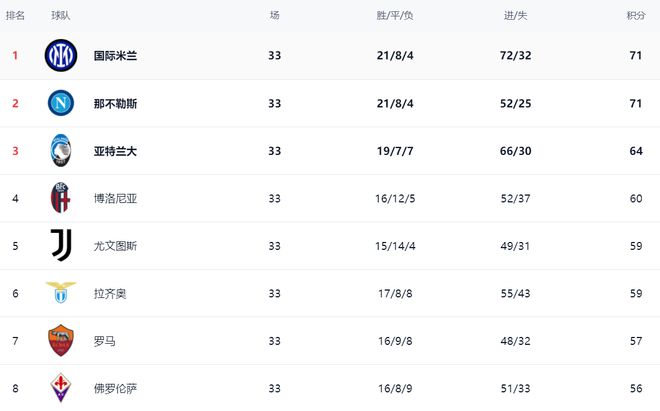Click the 胜/平/负 column header

(x=395, y=15)
